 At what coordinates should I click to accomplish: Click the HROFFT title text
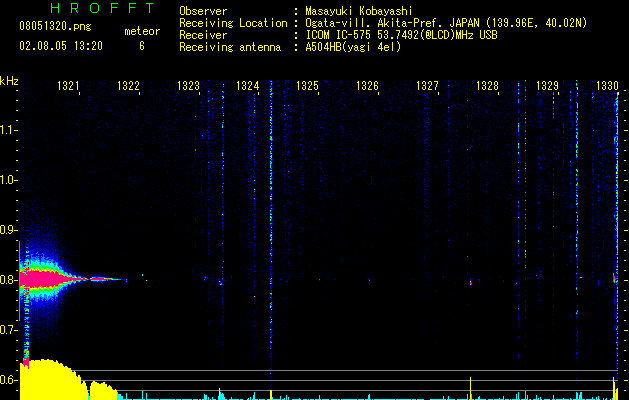(x=103, y=8)
